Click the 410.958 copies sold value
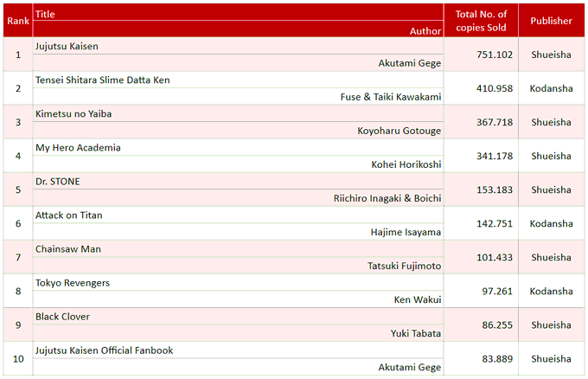588x379 pixels. point(495,88)
